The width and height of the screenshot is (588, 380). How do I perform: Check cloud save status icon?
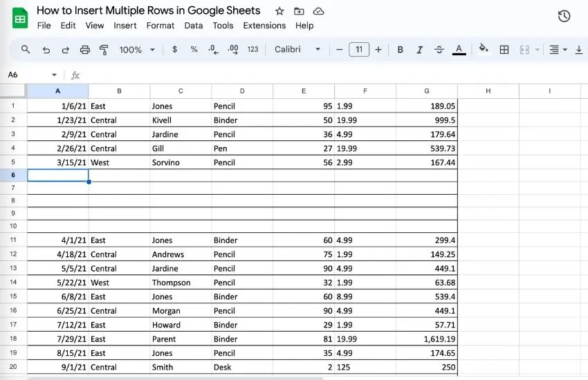(318, 11)
